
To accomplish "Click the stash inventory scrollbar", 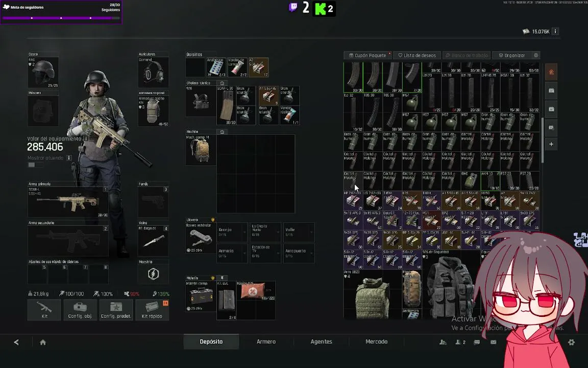I will pyautogui.click(x=542, y=140).
